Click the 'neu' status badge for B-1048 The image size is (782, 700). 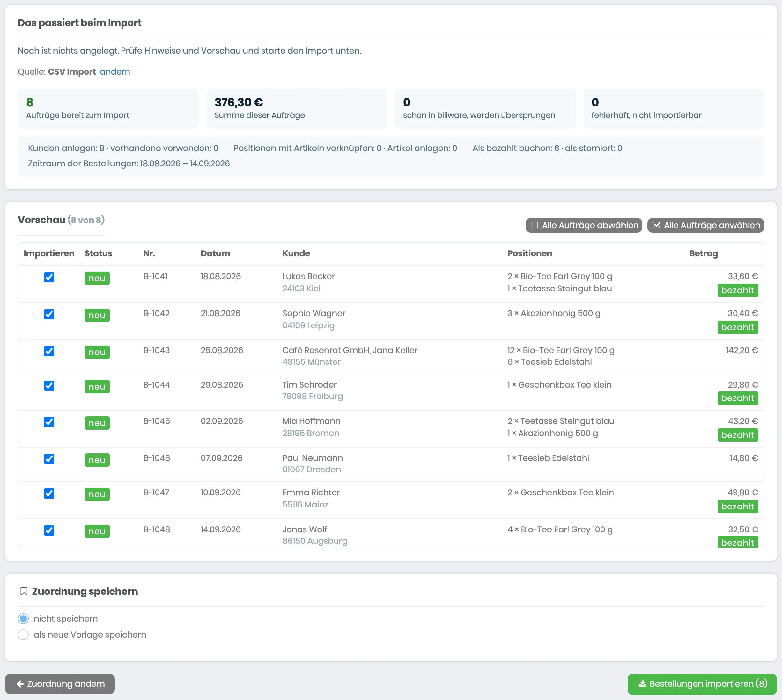[x=97, y=531]
